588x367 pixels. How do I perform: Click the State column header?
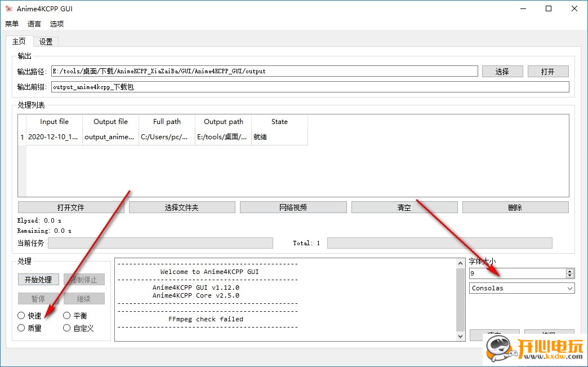point(279,122)
